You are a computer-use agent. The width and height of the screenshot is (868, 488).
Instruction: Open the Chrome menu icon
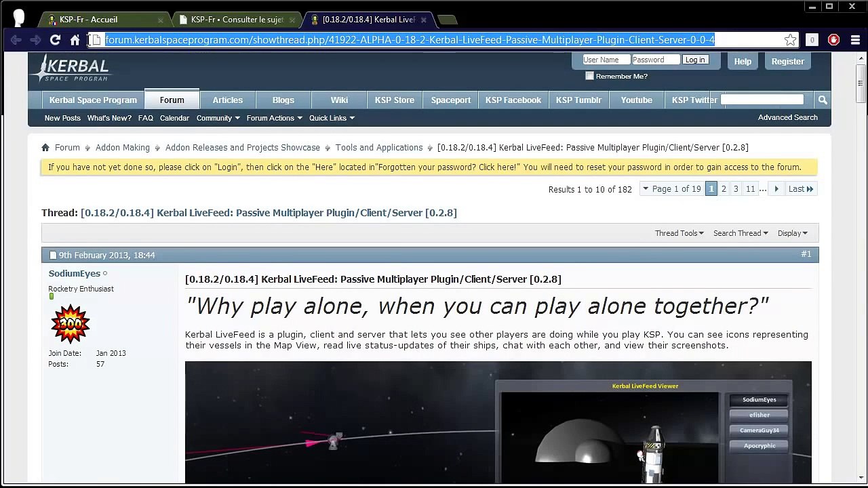pos(855,40)
